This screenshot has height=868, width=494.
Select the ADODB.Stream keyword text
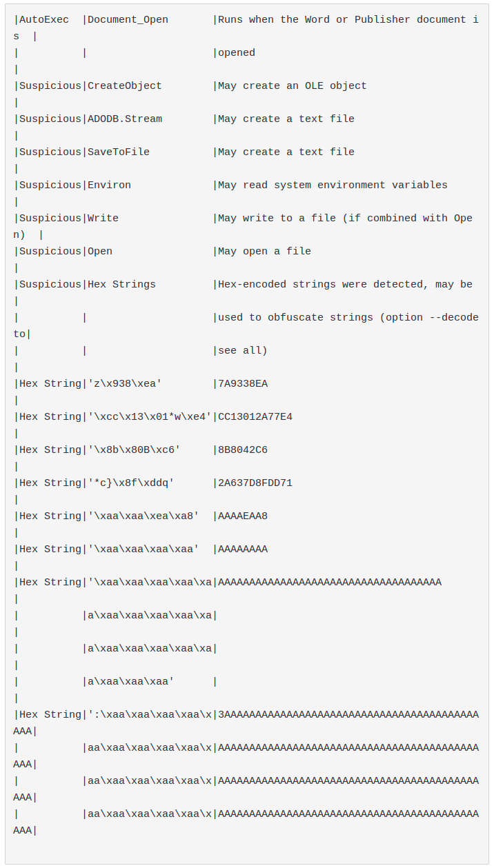pos(124,119)
